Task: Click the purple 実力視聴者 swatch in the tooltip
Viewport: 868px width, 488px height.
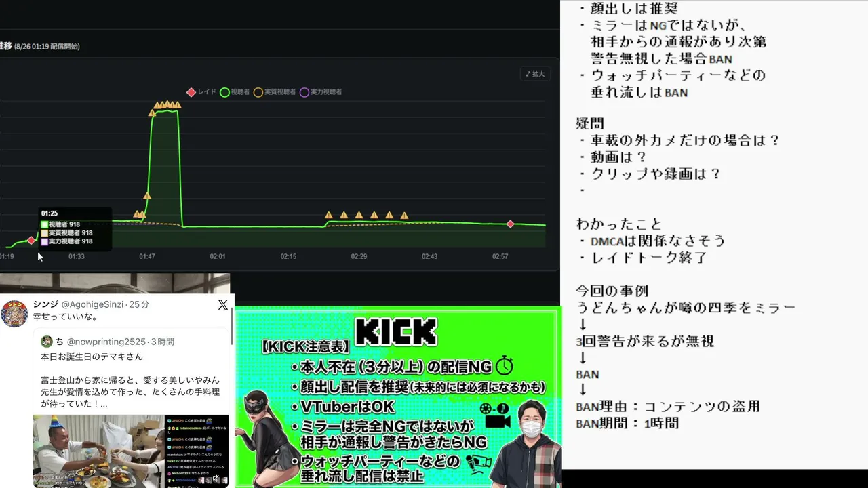Action: [x=45, y=241]
